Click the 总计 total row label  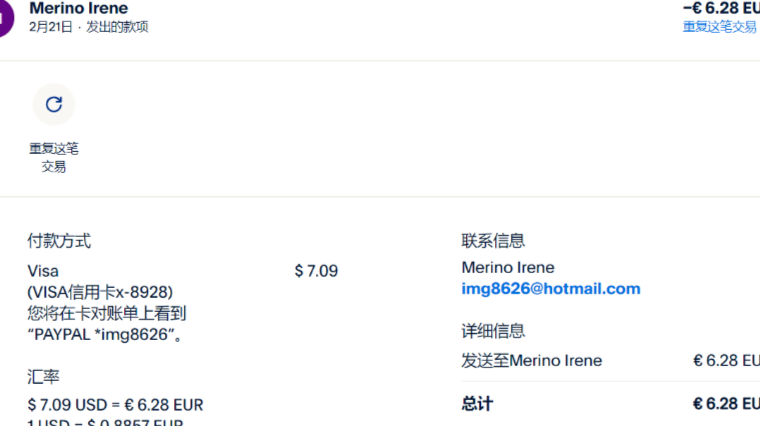coord(477,404)
